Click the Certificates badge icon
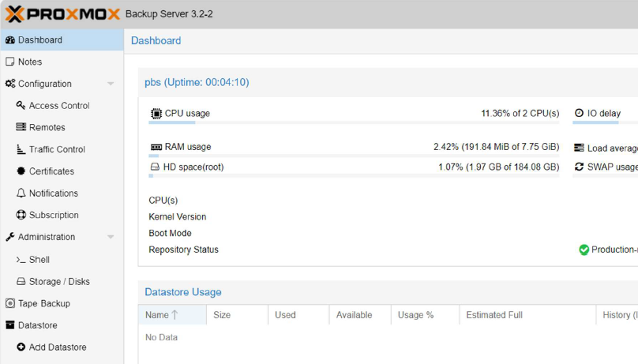Viewport: 638px width, 364px height. click(21, 171)
